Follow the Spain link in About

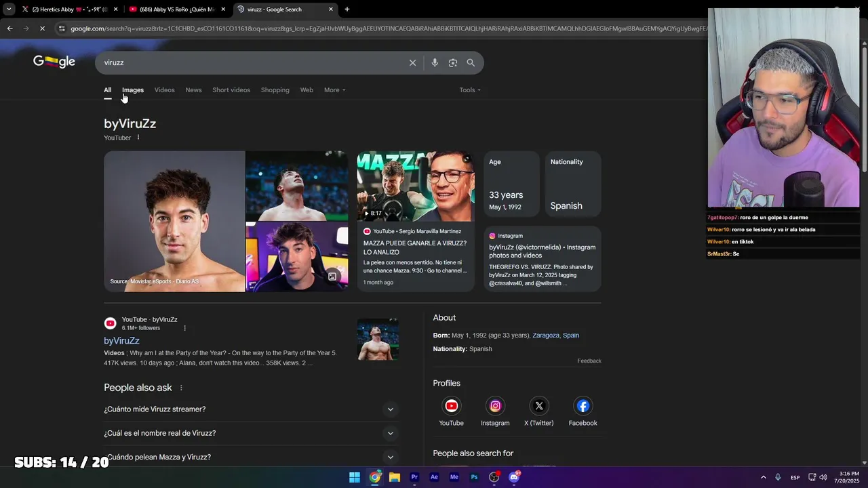pos(571,335)
